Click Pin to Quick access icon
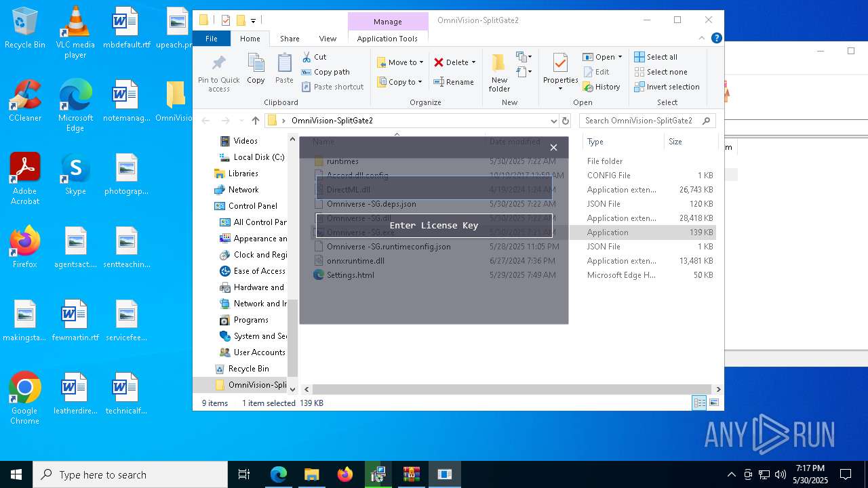868x488 pixels. pos(218,73)
